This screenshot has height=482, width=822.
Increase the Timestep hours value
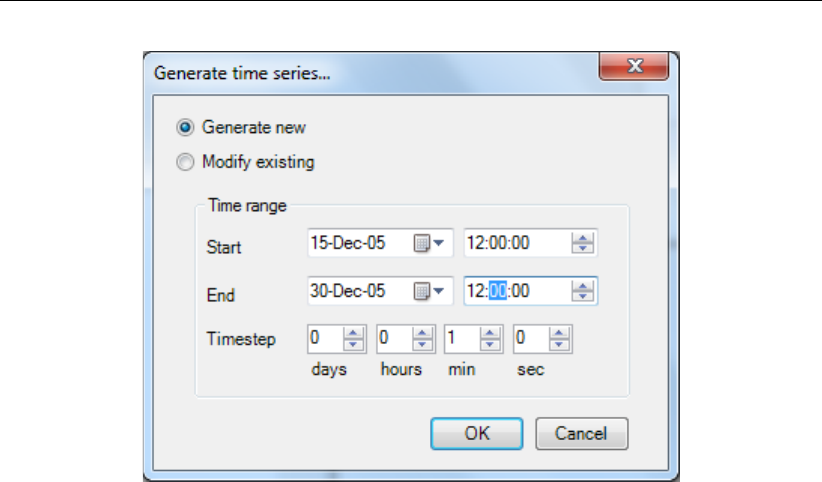pyautogui.click(x=423, y=334)
